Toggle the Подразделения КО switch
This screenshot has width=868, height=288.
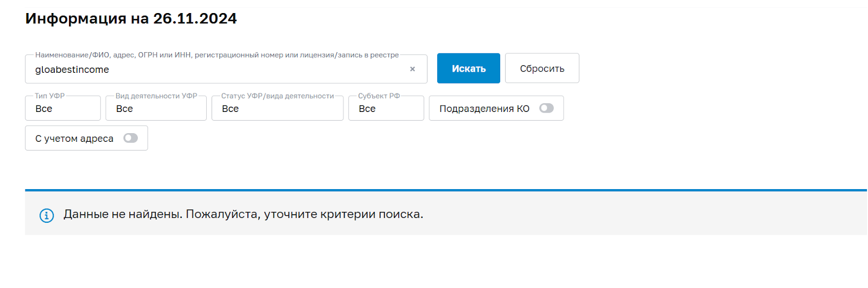(546, 108)
